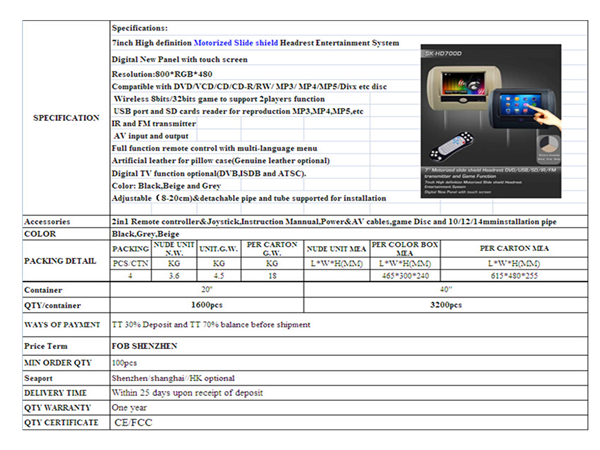600x450 pixels.
Task: Click the 'FOB SHENZHEN' cell
Action: (349, 346)
